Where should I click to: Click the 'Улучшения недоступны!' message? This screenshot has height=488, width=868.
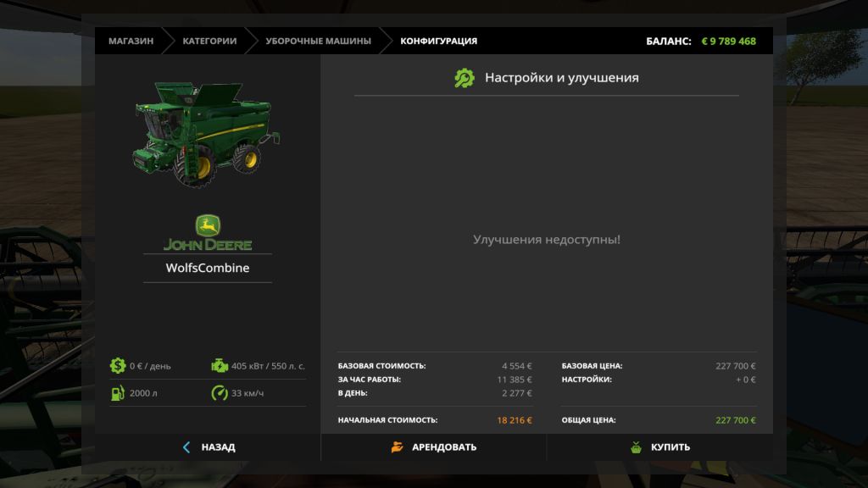pos(546,240)
